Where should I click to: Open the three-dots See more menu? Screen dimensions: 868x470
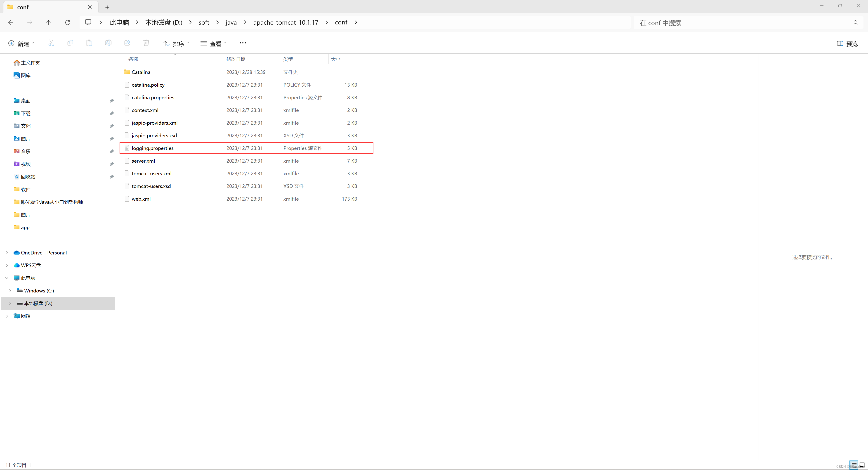[x=243, y=43]
